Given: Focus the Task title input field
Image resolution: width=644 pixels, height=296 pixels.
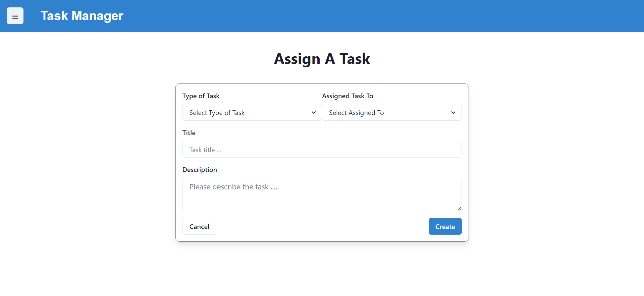Looking at the screenshot, I should (x=322, y=149).
